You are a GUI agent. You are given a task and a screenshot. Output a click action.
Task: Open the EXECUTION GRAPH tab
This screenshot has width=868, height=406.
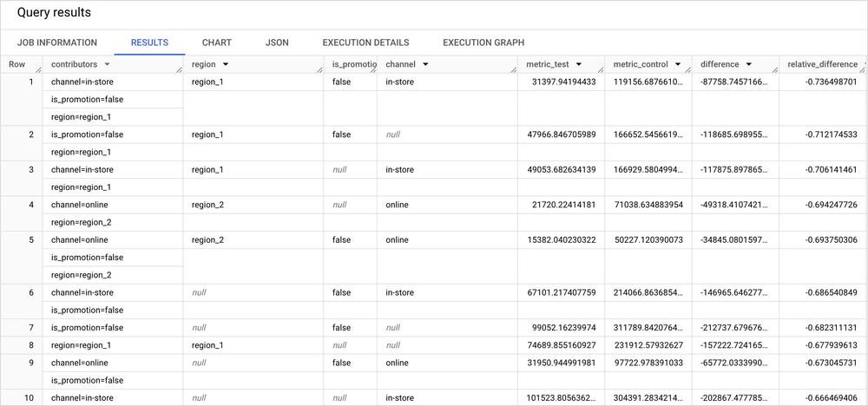tap(483, 43)
